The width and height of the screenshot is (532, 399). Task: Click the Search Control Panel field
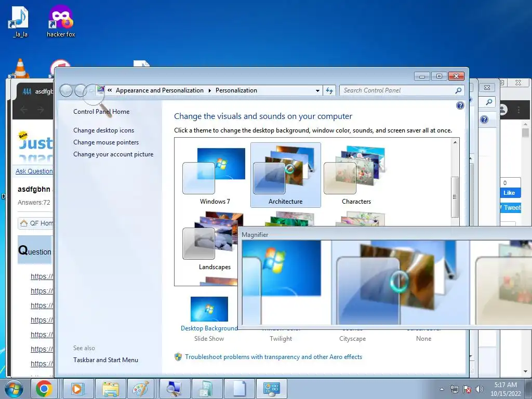[x=397, y=90]
